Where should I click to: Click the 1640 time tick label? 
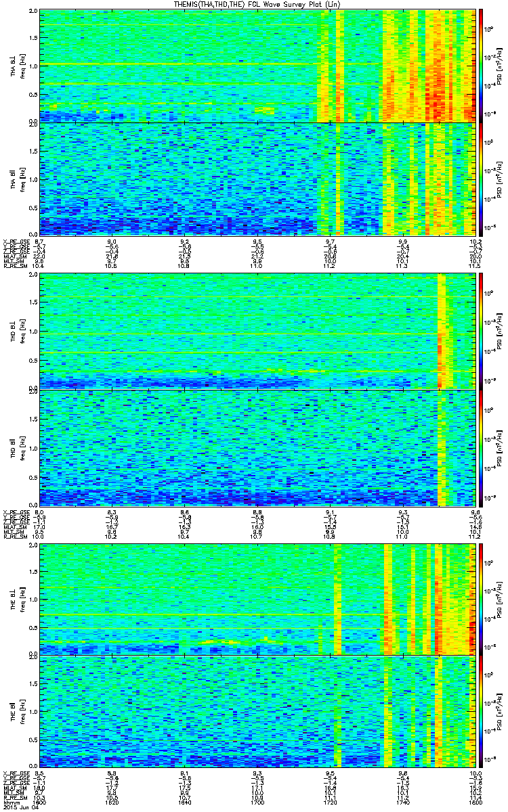(x=184, y=804)
